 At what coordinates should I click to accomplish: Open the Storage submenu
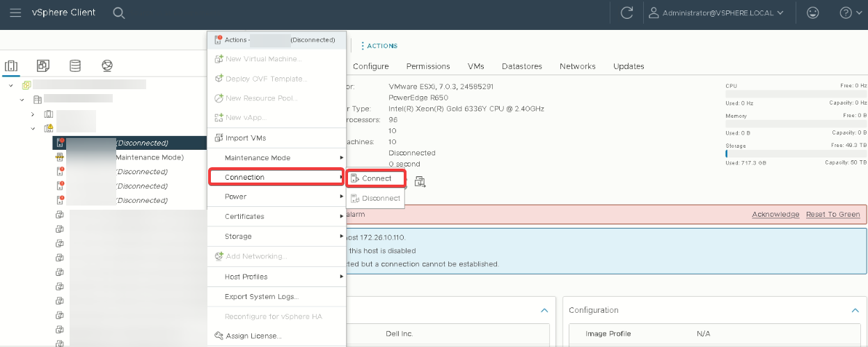(x=276, y=236)
